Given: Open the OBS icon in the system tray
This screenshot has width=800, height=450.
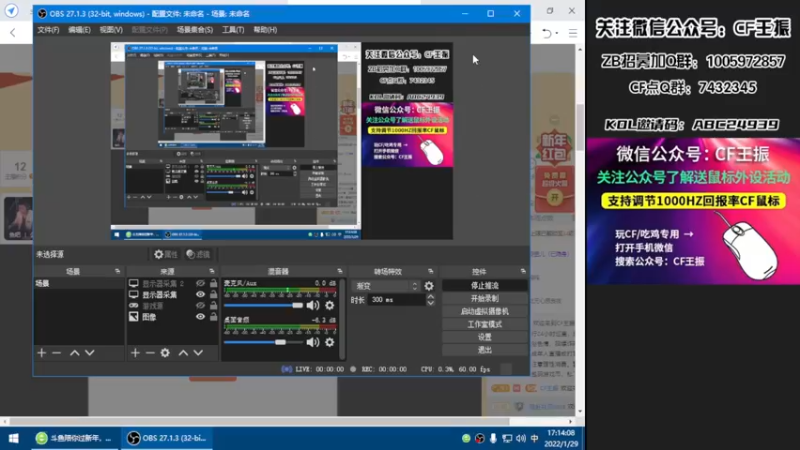Looking at the screenshot, I should point(480,438).
